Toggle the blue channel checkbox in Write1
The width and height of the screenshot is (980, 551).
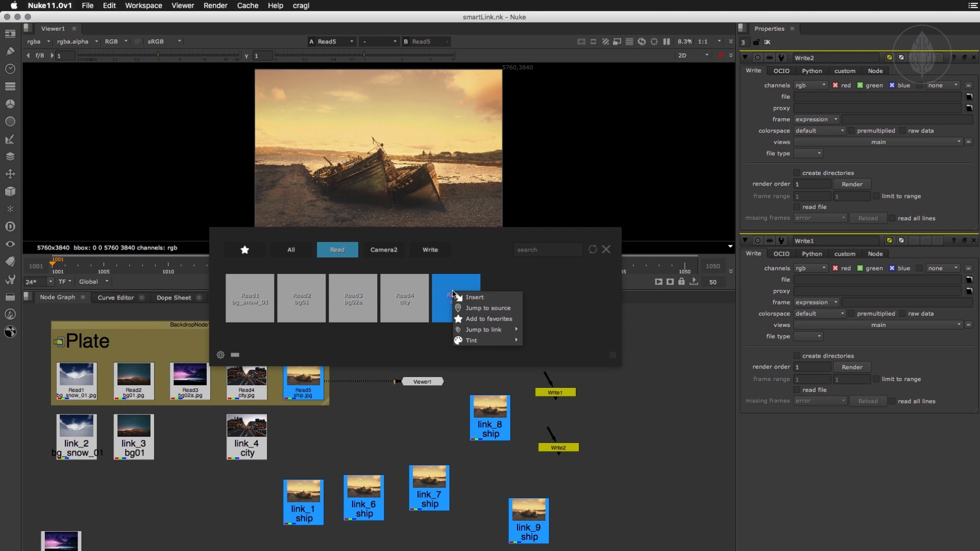click(x=892, y=268)
